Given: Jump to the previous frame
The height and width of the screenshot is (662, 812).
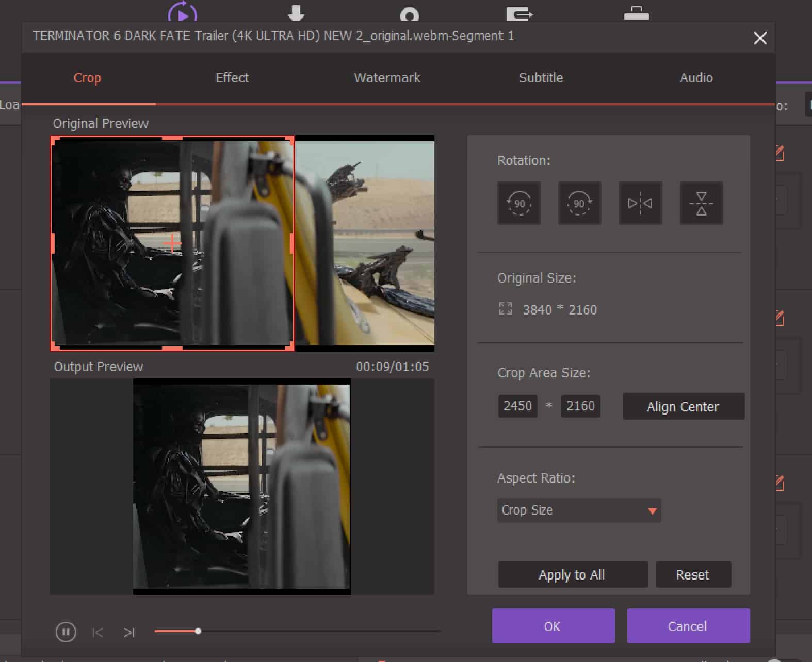Looking at the screenshot, I should 98,632.
